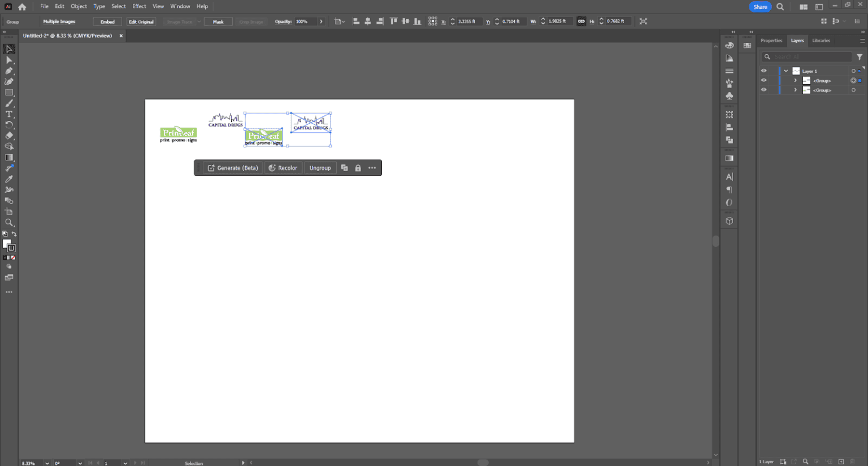This screenshot has width=868, height=466.
Task: Expand the second Group sublayer
Action: 795,89
